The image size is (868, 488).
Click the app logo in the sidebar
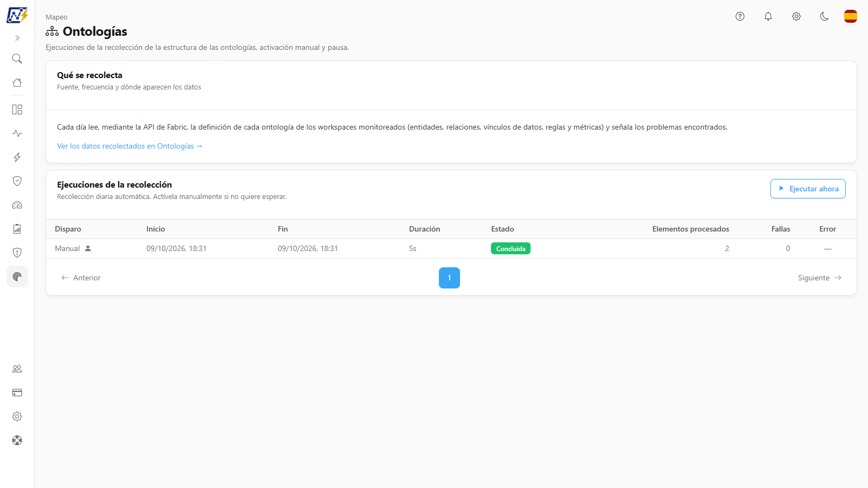pyautogui.click(x=17, y=15)
